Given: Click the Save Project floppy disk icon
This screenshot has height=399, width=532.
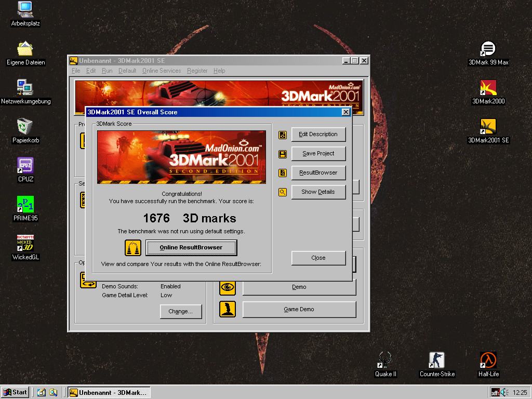Looking at the screenshot, I should coord(283,154).
